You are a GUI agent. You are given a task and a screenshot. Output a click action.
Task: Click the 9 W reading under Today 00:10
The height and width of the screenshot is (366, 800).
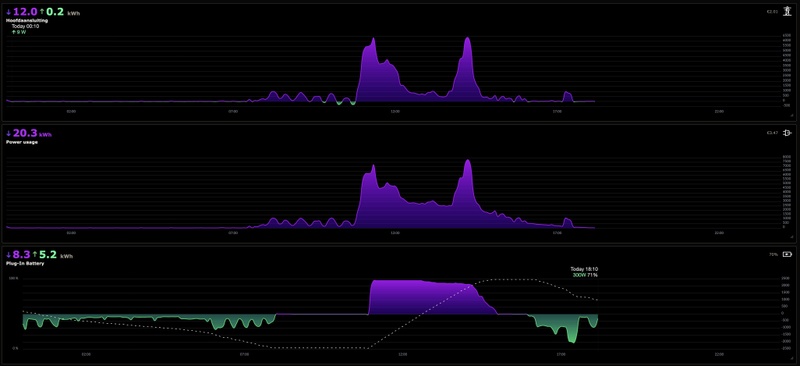tap(19, 32)
